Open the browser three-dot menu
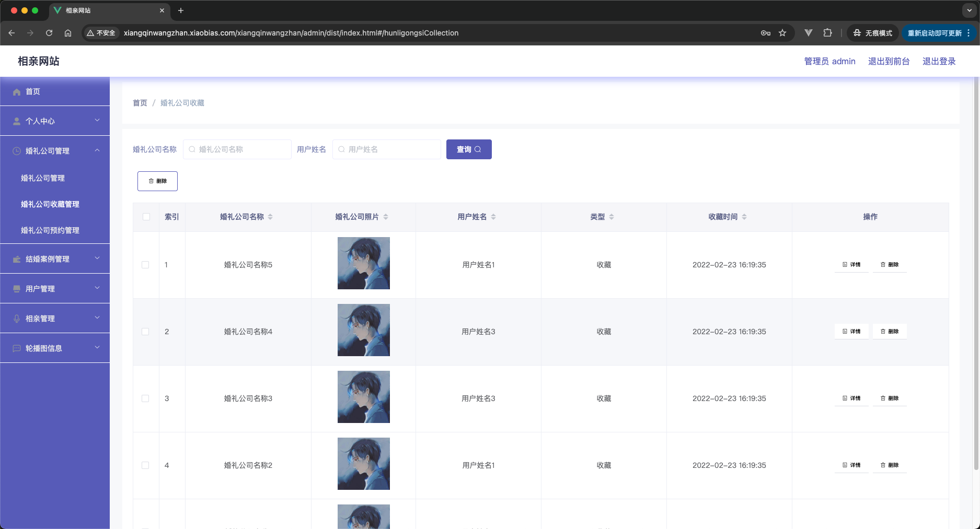980x529 pixels. coord(969,33)
